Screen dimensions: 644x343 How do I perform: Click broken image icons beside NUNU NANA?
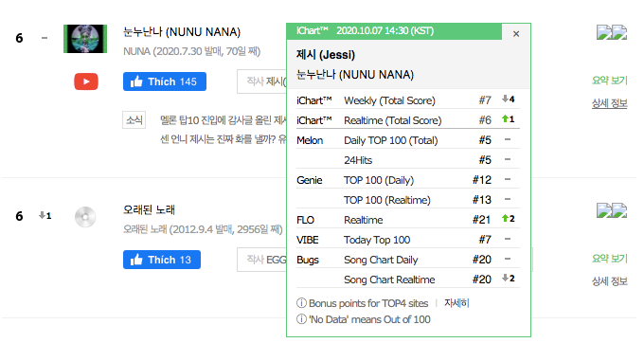coord(612,32)
